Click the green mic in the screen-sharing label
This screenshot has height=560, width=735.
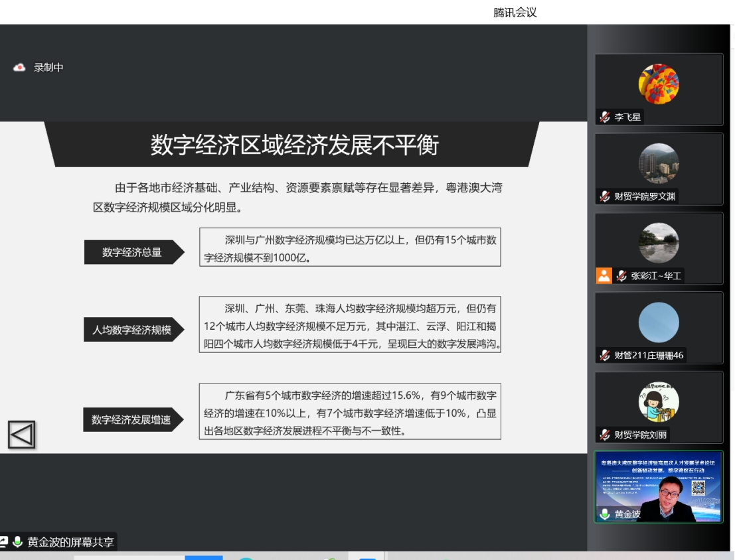coord(18,542)
